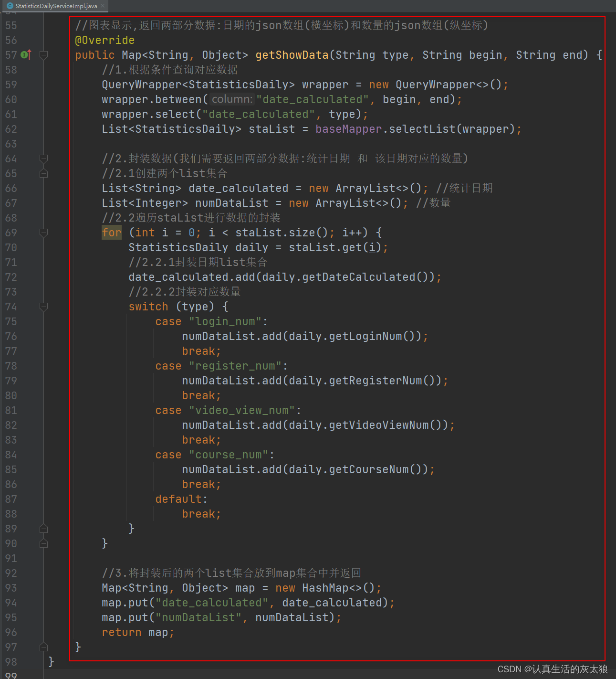
Task: Click the highlighted 'for' keyword
Action: (112, 233)
